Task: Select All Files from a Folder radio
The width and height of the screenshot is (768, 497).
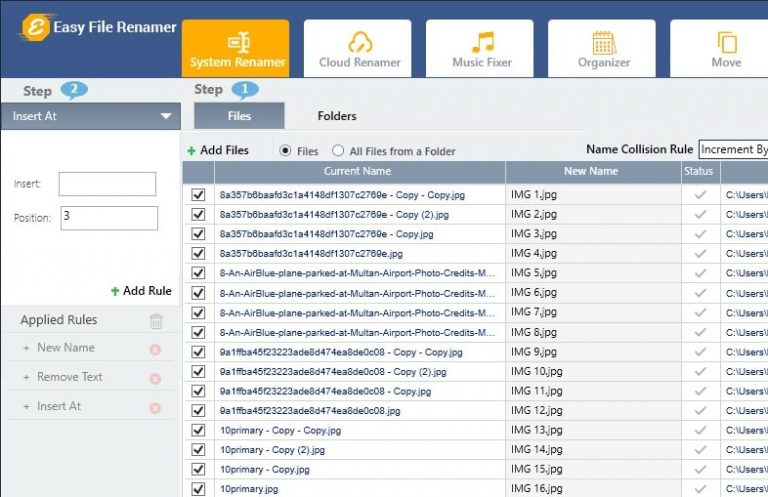Action: click(338, 151)
